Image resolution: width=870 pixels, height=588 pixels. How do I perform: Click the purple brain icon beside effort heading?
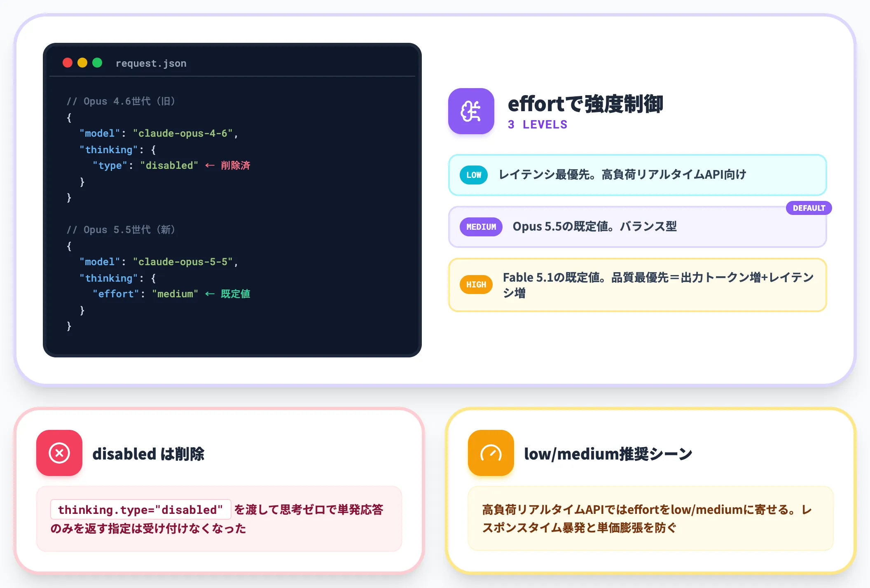(471, 111)
